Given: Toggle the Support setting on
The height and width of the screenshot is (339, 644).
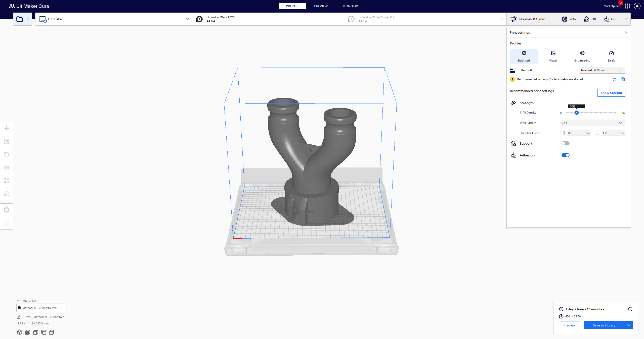Looking at the screenshot, I should coord(566,143).
